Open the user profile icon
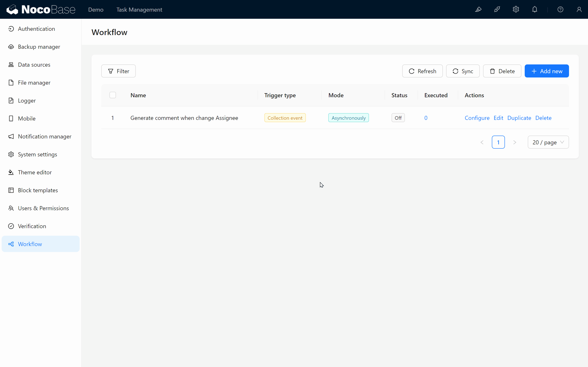Viewport: 588px width, 367px height. [579, 9]
